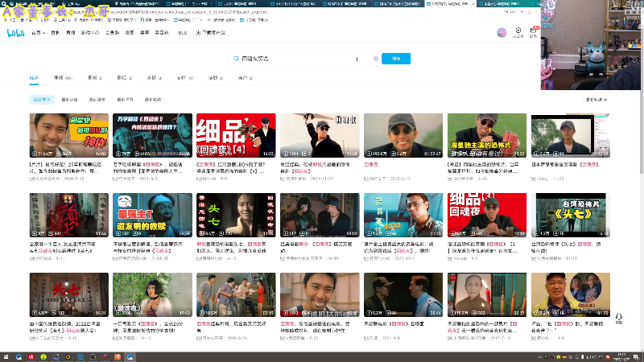The width and height of the screenshot is (644, 362).
Task: Open thumbnail of man holding paper plane
Action: point(320,135)
